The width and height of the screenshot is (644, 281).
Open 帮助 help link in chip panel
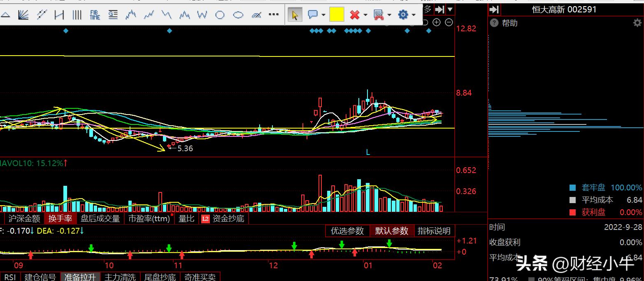[509, 23]
